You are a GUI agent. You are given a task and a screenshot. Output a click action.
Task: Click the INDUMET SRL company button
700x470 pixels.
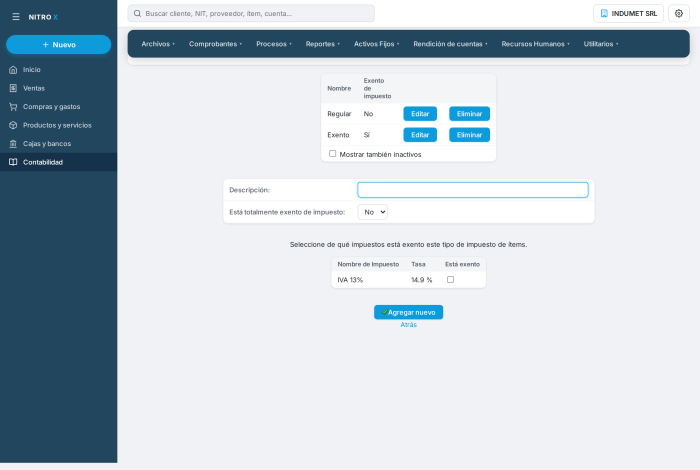(x=628, y=13)
